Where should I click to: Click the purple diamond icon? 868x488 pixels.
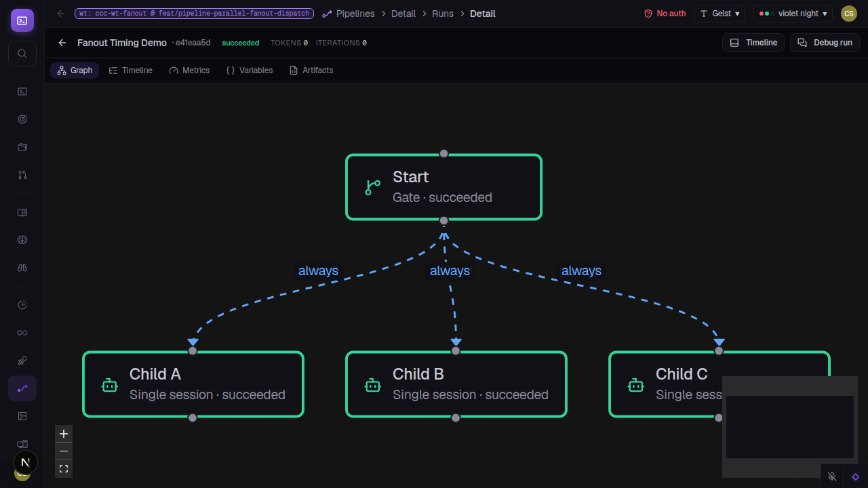point(855,476)
